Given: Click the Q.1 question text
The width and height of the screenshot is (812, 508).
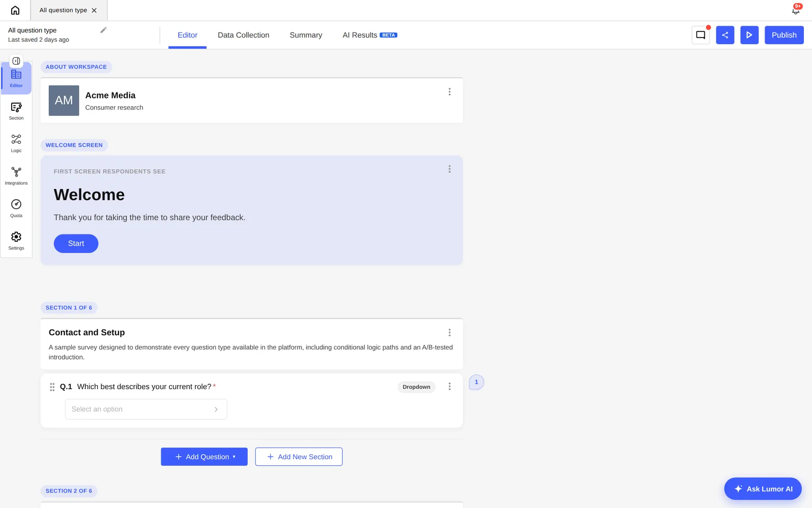Looking at the screenshot, I should 144,387.
